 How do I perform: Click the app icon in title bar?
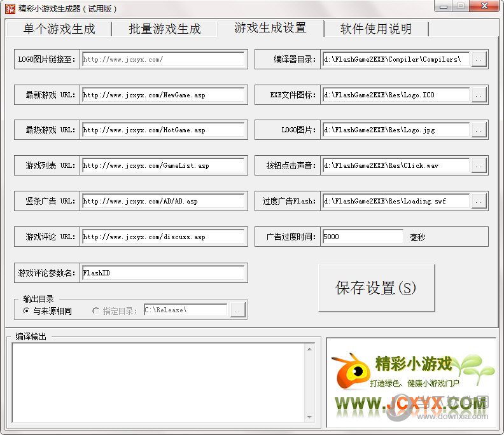(x=10, y=9)
